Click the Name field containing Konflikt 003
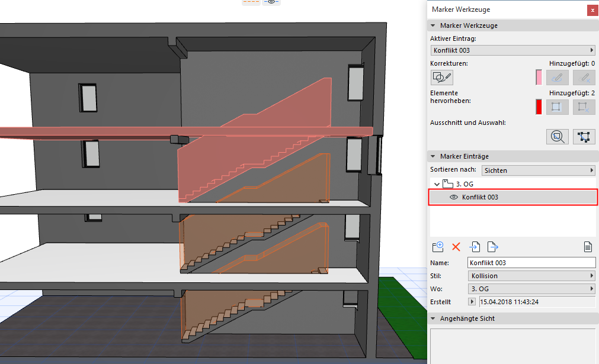The image size is (599, 364). 531,263
